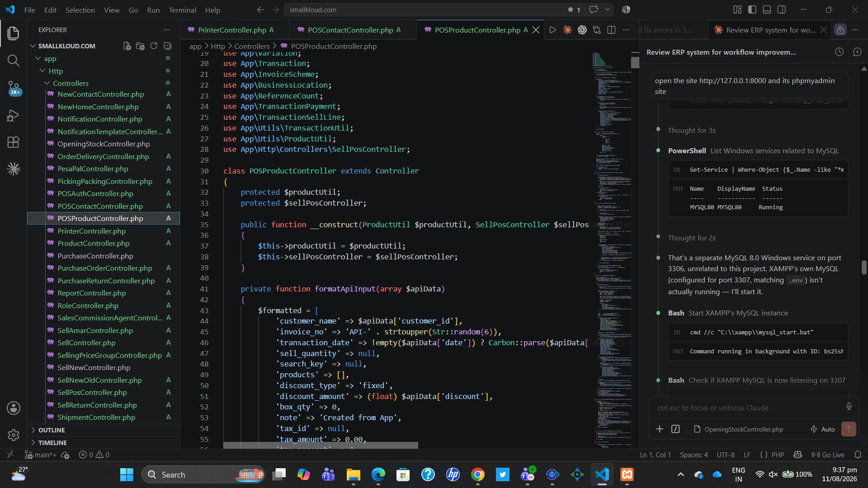Split the editor to the right

[611, 30]
